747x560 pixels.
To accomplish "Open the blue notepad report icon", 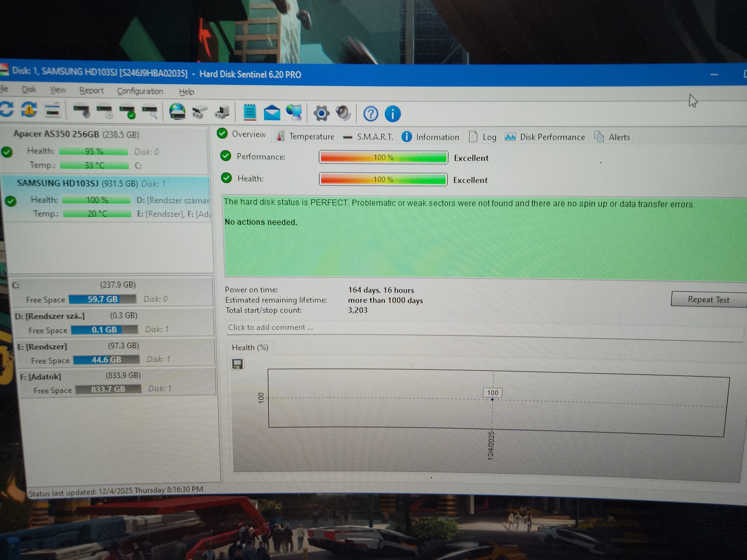I will [250, 112].
